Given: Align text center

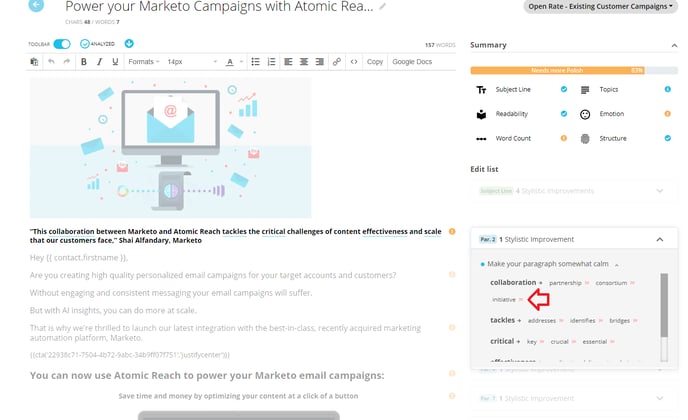Looking at the screenshot, I should pyautogui.click(x=304, y=62).
